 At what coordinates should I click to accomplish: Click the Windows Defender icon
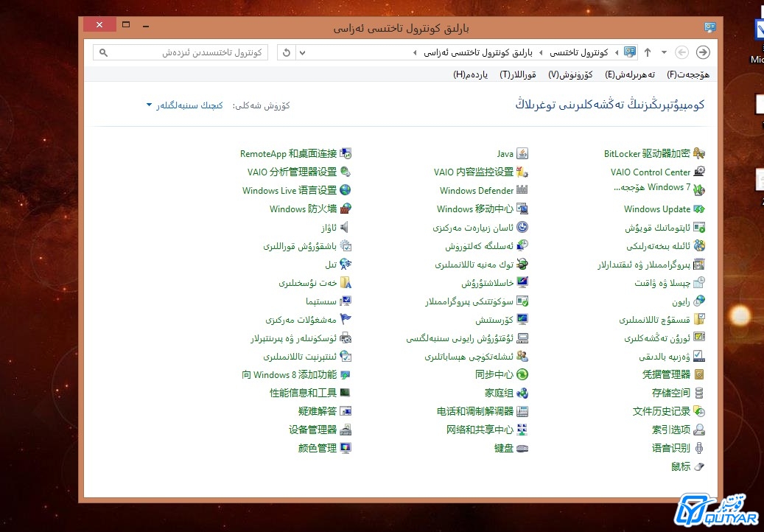coord(522,190)
